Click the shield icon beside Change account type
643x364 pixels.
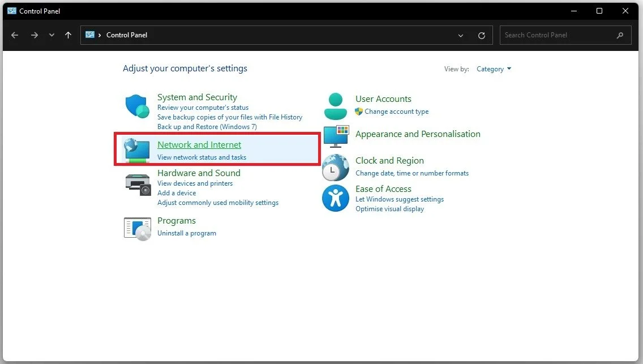tap(359, 112)
